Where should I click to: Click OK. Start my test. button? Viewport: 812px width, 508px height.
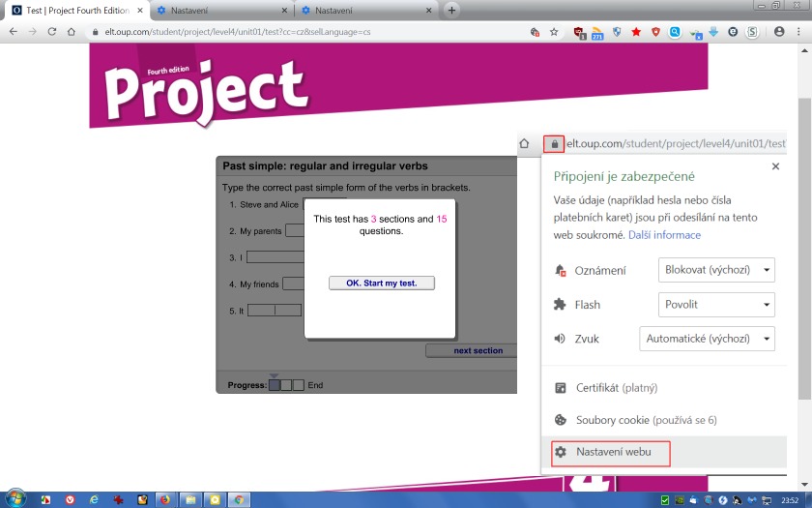coord(382,283)
